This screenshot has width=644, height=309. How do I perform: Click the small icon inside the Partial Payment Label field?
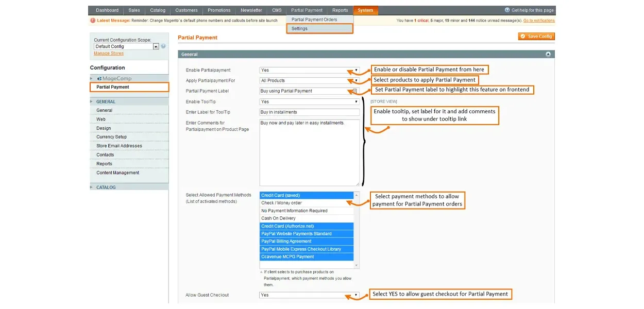click(354, 91)
